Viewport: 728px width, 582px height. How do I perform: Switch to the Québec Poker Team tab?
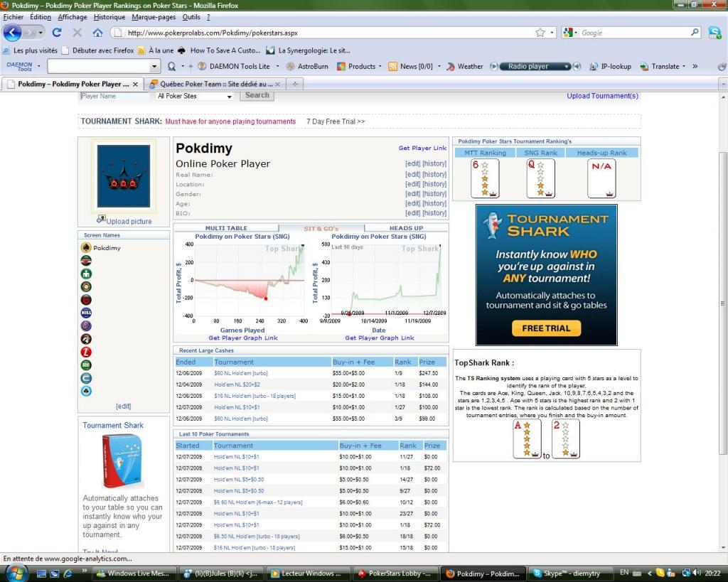pos(215,84)
